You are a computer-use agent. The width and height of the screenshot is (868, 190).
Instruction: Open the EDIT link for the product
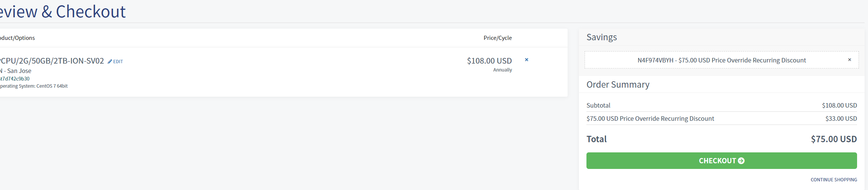[118, 62]
